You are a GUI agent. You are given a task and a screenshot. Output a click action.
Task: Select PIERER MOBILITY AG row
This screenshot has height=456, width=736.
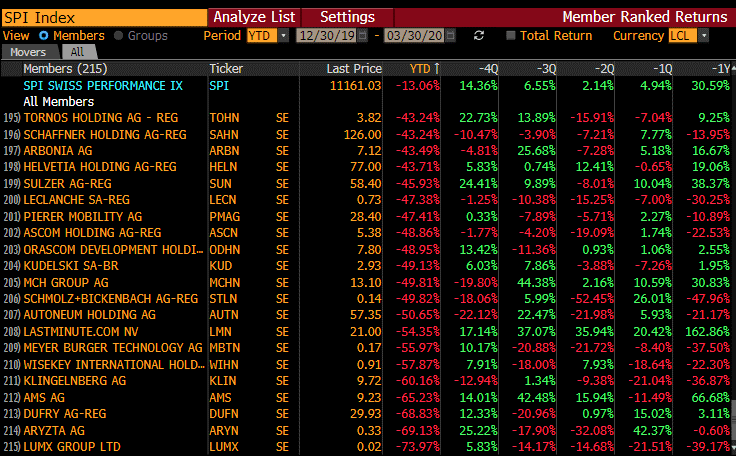pos(366,216)
